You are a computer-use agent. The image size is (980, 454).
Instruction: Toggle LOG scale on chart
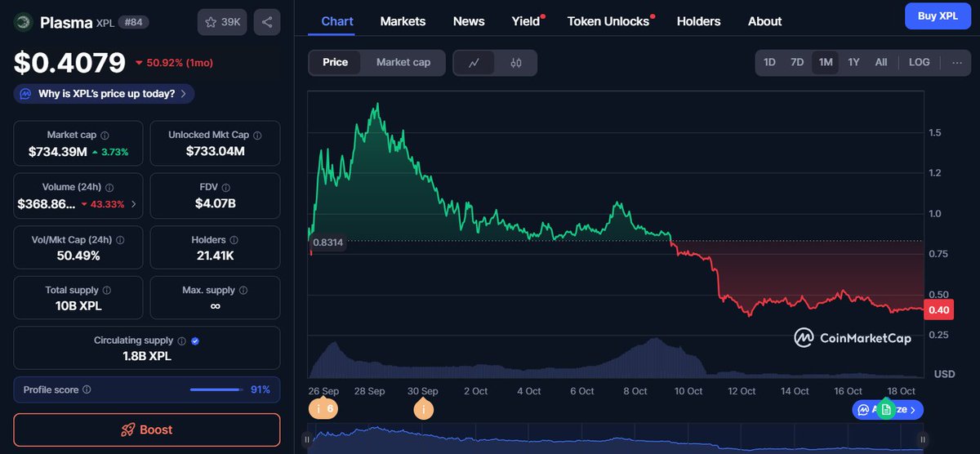pos(920,62)
